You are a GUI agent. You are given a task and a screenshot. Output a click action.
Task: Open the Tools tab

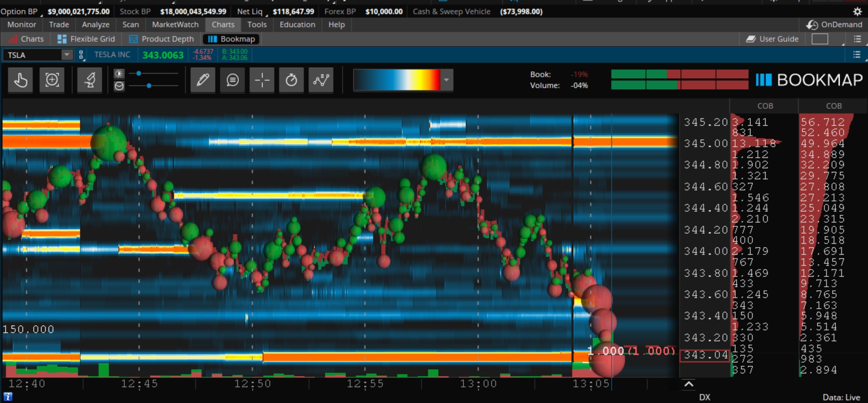pos(257,25)
